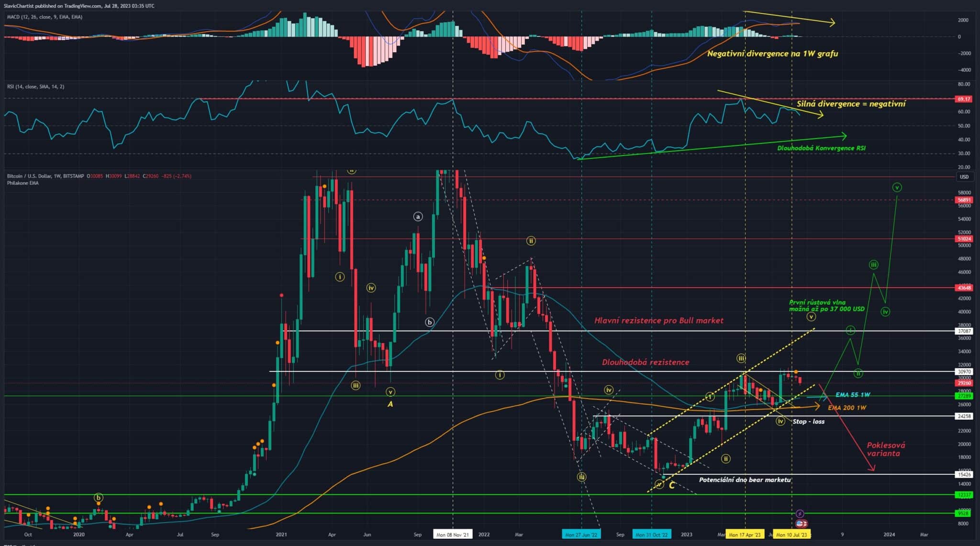
Task: Select the 'Potenciální dno bear marketu' label
Action: pos(745,479)
